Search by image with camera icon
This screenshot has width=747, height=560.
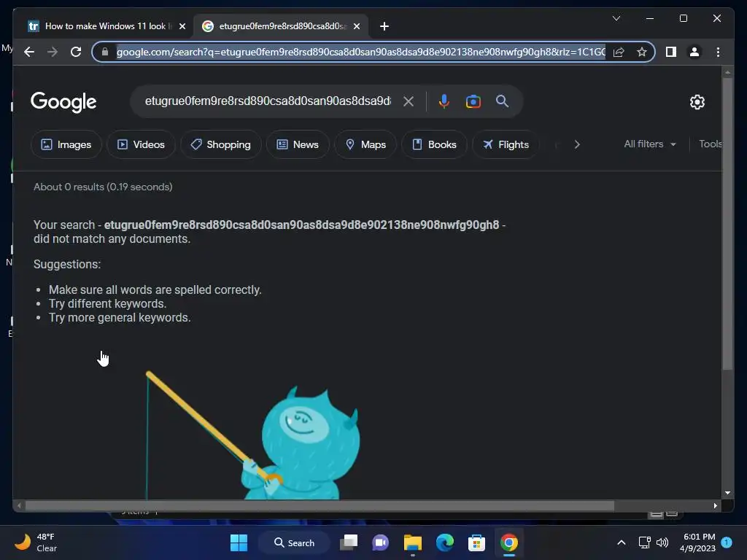tap(473, 101)
